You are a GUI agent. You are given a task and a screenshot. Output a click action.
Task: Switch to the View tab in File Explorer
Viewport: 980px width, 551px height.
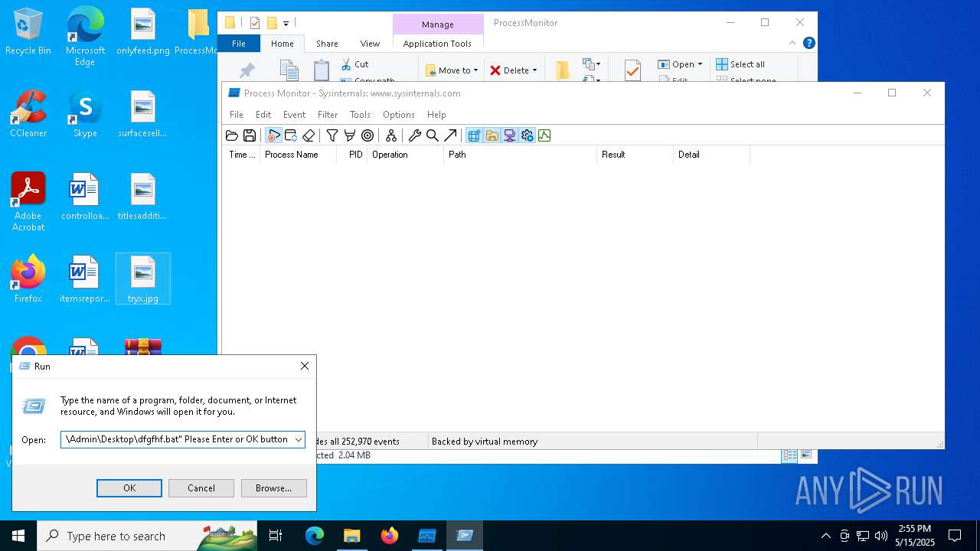coord(370,44)
